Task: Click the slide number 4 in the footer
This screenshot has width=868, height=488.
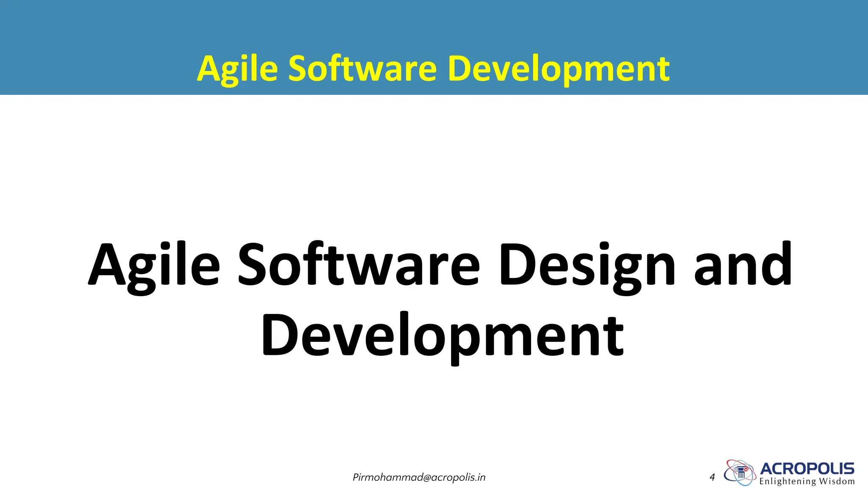Action: [712, 477]
